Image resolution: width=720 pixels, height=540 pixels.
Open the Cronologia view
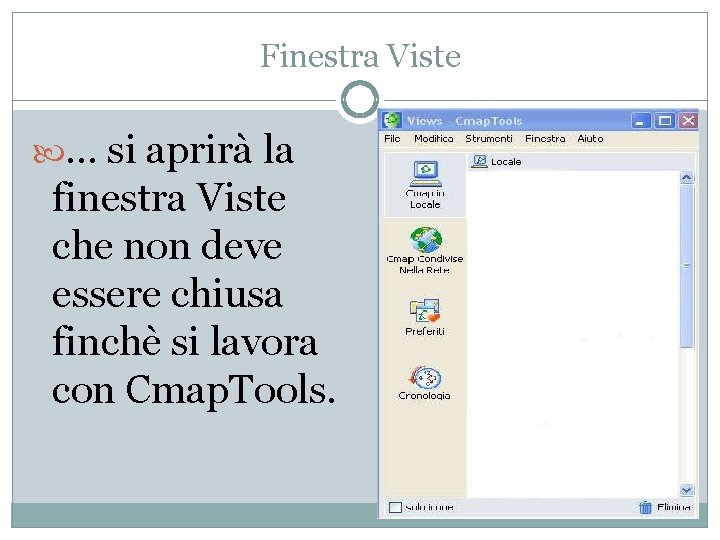(425, 382)
